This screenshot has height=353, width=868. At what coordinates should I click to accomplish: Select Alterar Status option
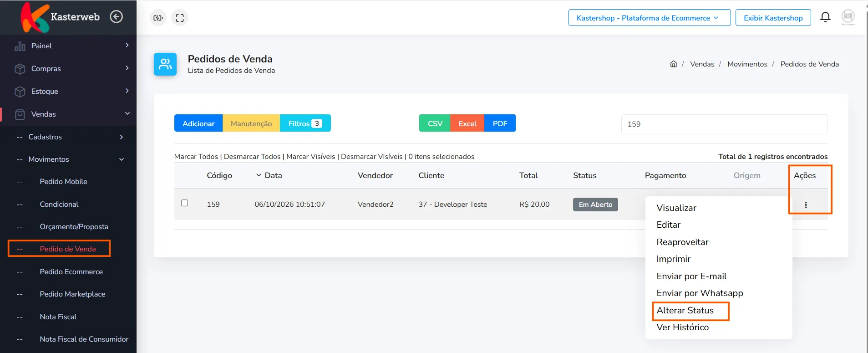(685, 310)
